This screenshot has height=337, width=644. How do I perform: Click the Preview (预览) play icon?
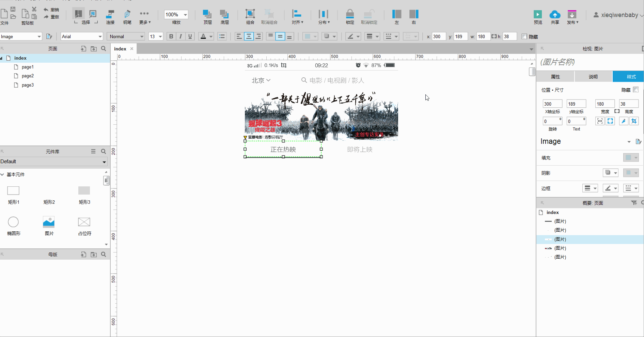538,14
